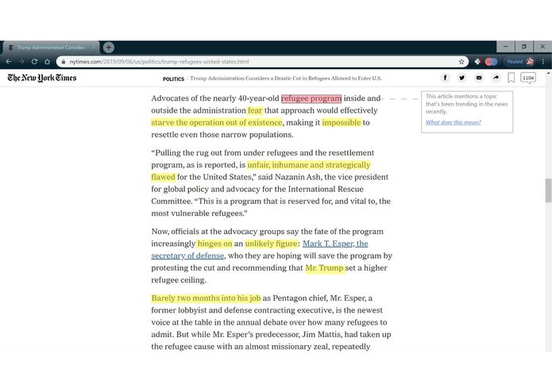Click the article title in the header bar
Viewport: 552px width, 392px height.
[x=285, y=79]
